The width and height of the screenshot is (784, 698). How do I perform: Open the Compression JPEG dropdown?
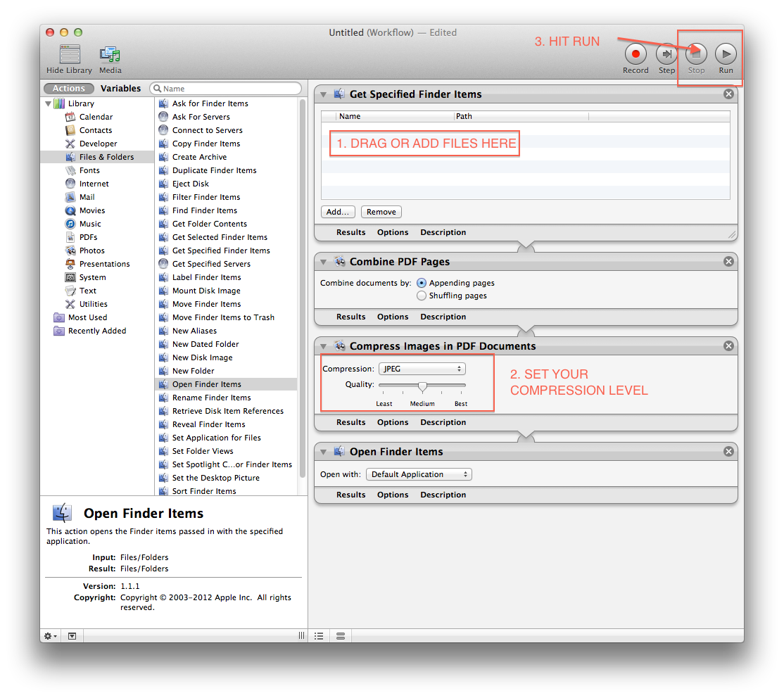tap(422, 369)
